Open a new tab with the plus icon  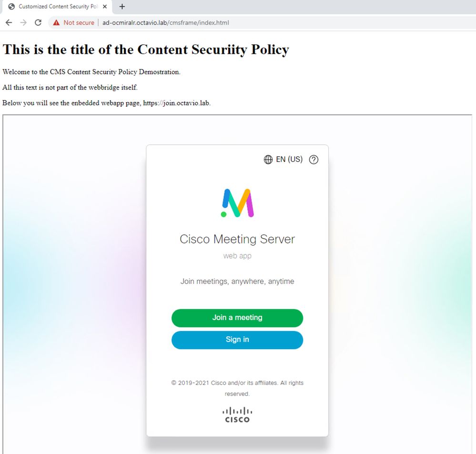click(122, 6)
